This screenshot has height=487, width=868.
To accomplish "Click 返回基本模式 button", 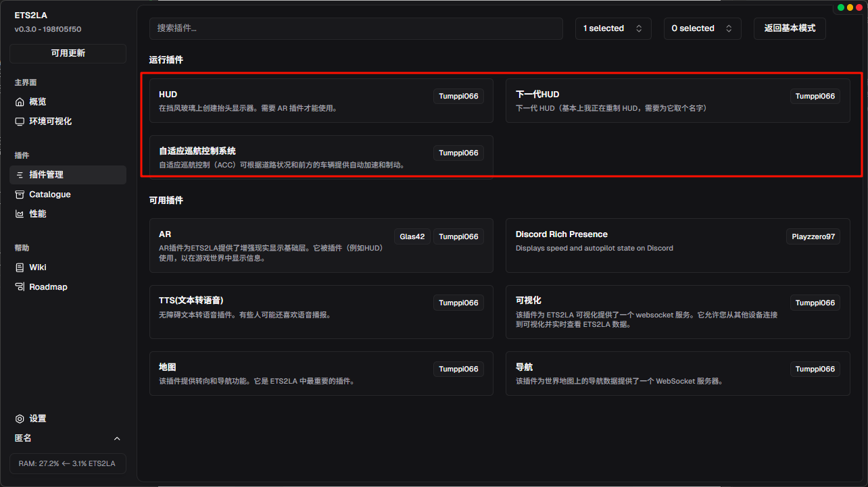I will click(789, 28).
